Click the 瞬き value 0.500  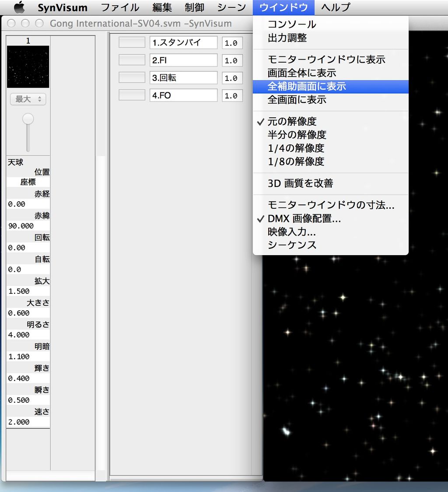point(28,401)
